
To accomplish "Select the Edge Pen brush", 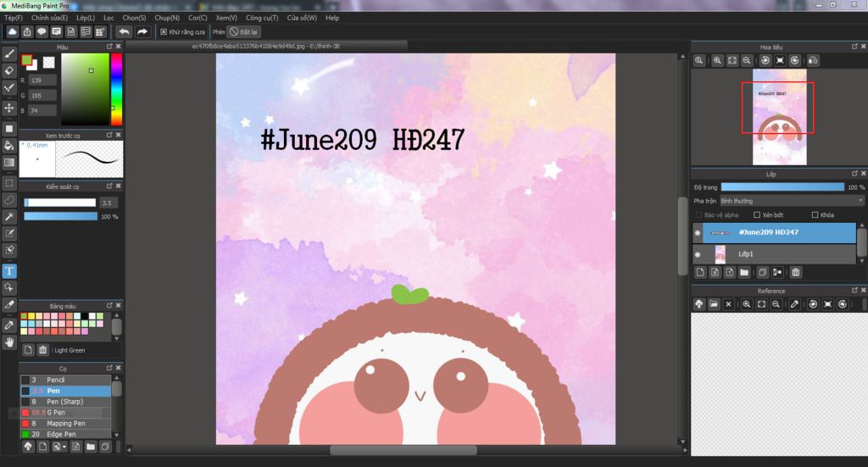I will pyautogui.click(x=65, y=434).
